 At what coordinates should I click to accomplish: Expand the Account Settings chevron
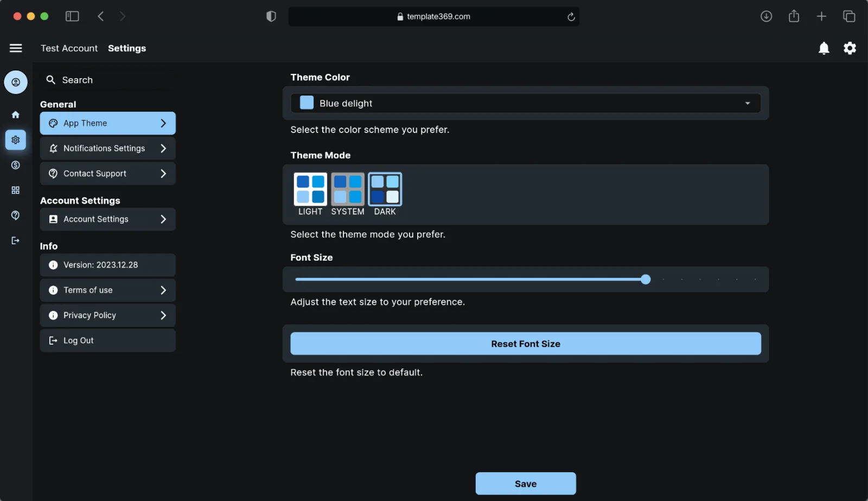pos(163,219)
